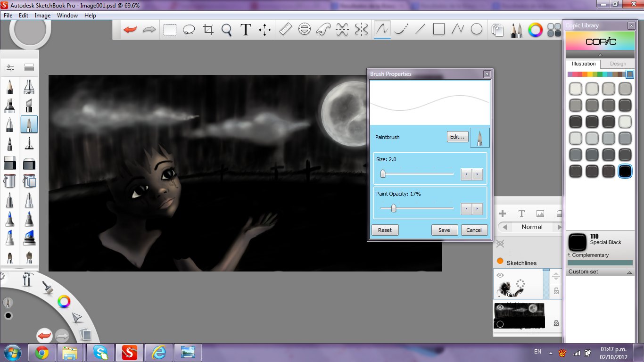
Task: Choose the Crop tool
Action: (x=208, y=30)
